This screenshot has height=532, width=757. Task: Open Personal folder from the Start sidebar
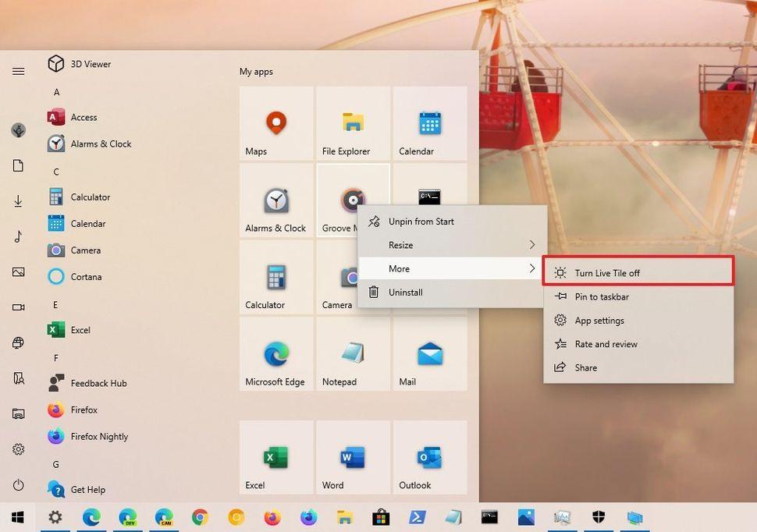[19, 378]
